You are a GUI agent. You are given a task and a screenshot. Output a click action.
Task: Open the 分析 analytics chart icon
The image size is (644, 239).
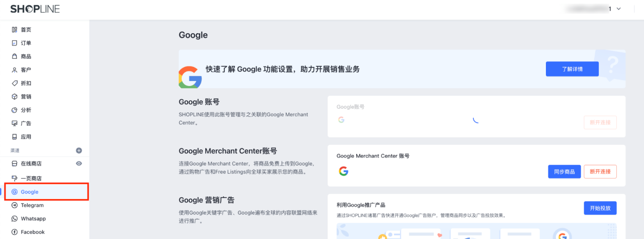coord(15,110)
